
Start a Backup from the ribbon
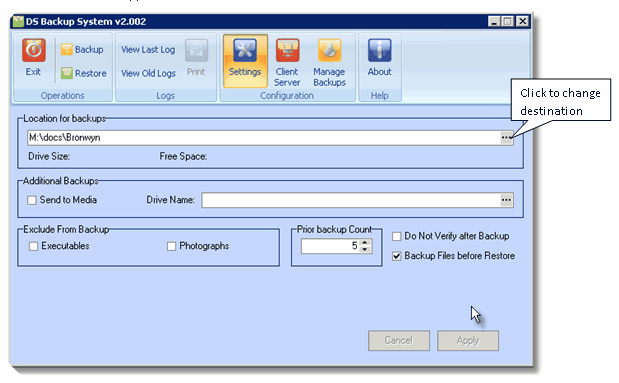pyautogui.click(x=82, y=49)
